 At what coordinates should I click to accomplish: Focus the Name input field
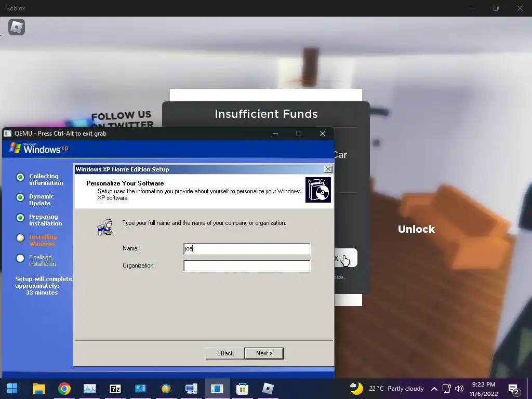tap(247, 249)
